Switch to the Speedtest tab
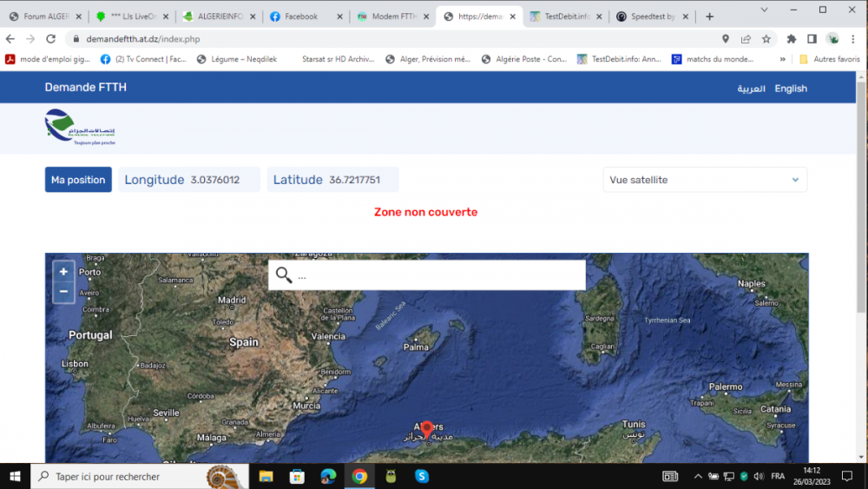868x489 pixels. tap(652, 17)
